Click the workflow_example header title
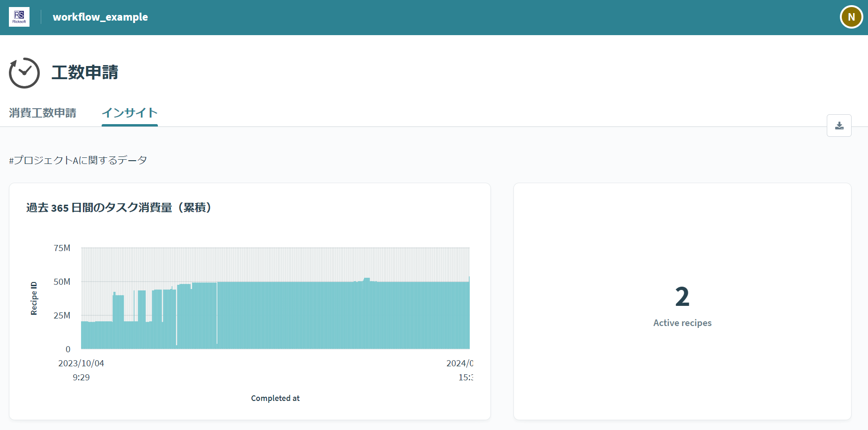 [x=100, y=17]
